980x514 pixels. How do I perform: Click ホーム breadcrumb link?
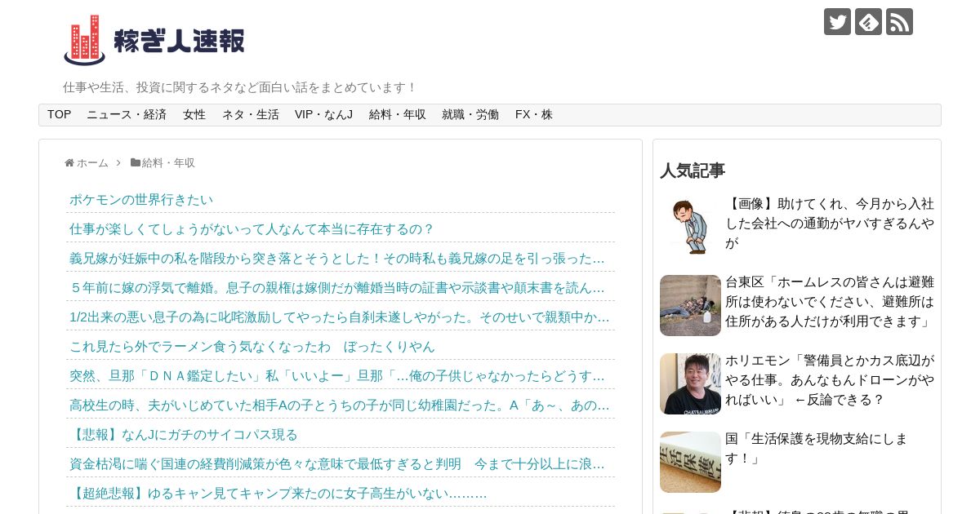pos(92,163)
